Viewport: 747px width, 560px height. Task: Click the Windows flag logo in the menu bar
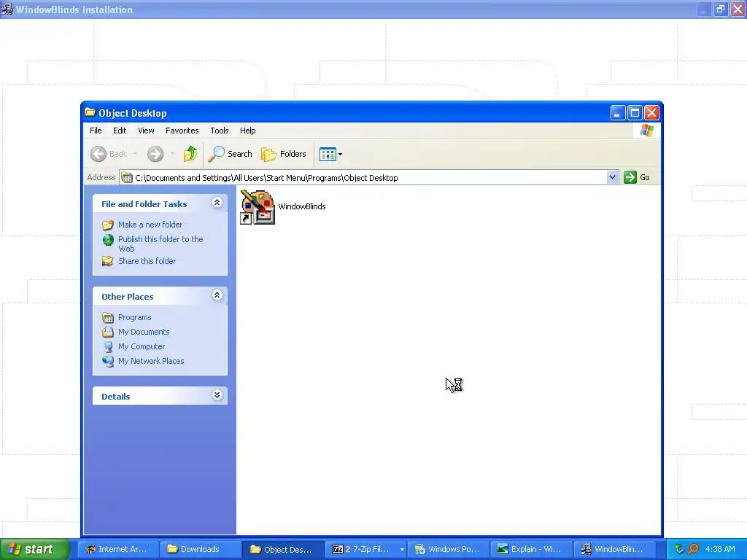pyautogui.click(x=647, y=131)
